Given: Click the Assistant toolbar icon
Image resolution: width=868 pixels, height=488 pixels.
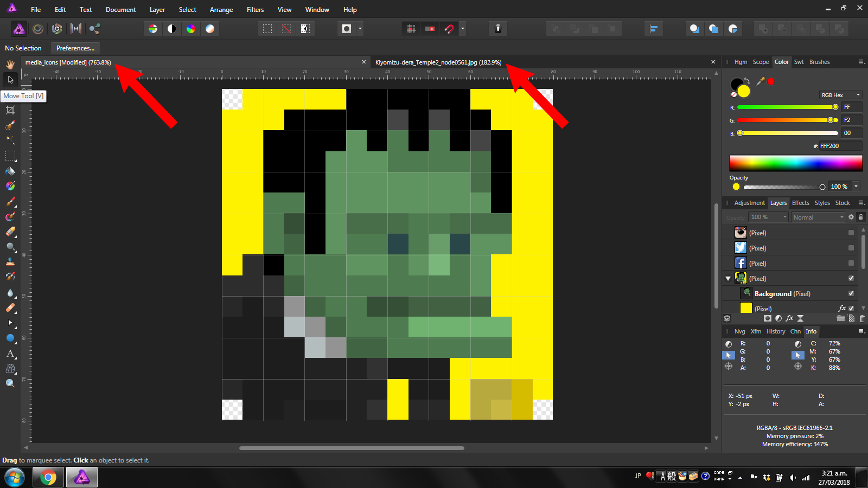Looking at the screenshot, I should tap(498, 29).
